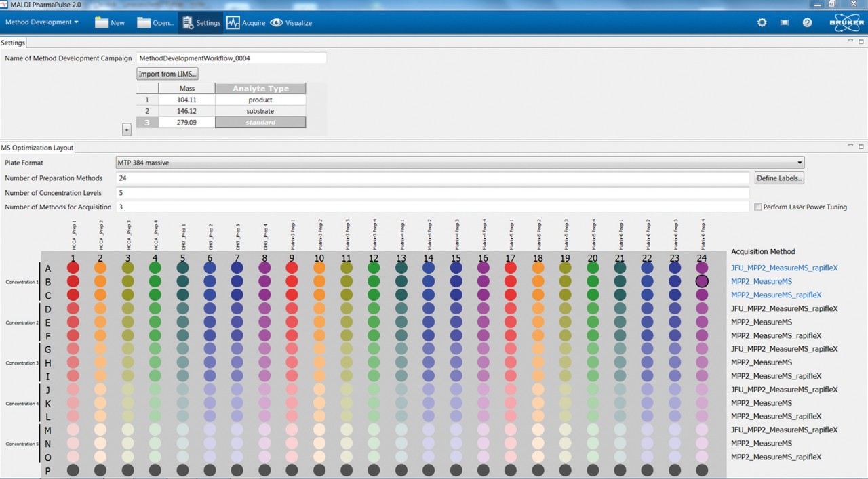Open application preferences via the gear icon

click(x=761, y=22)
